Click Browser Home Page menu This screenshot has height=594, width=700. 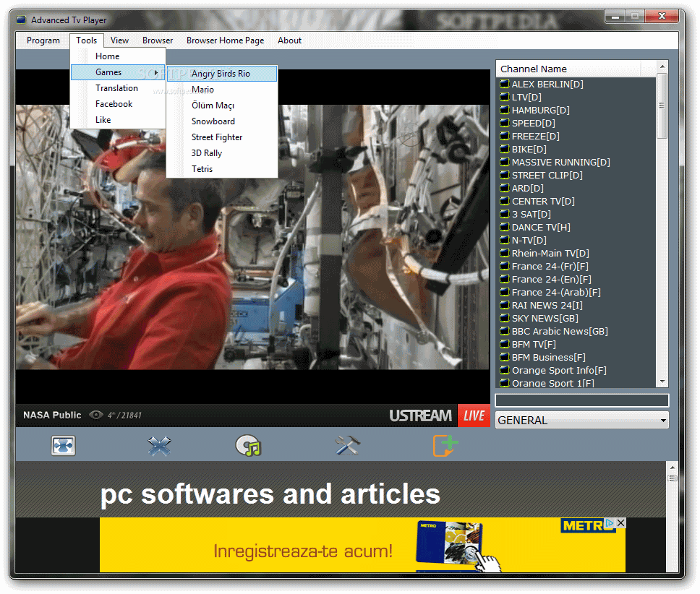[x=226, y=40]
